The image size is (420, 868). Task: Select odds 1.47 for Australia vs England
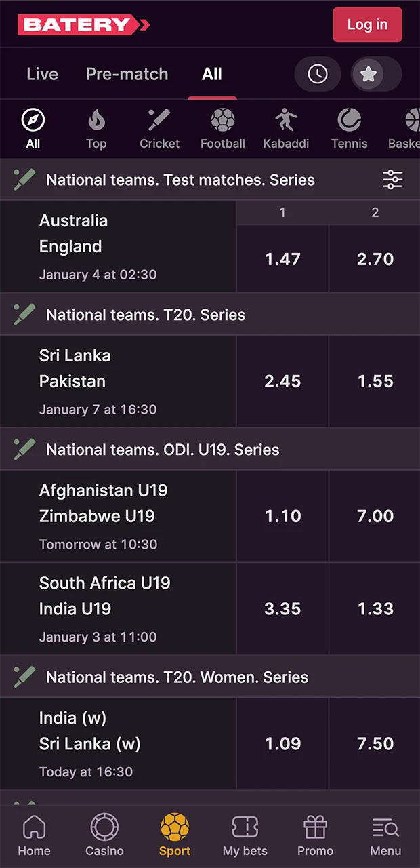282,258
